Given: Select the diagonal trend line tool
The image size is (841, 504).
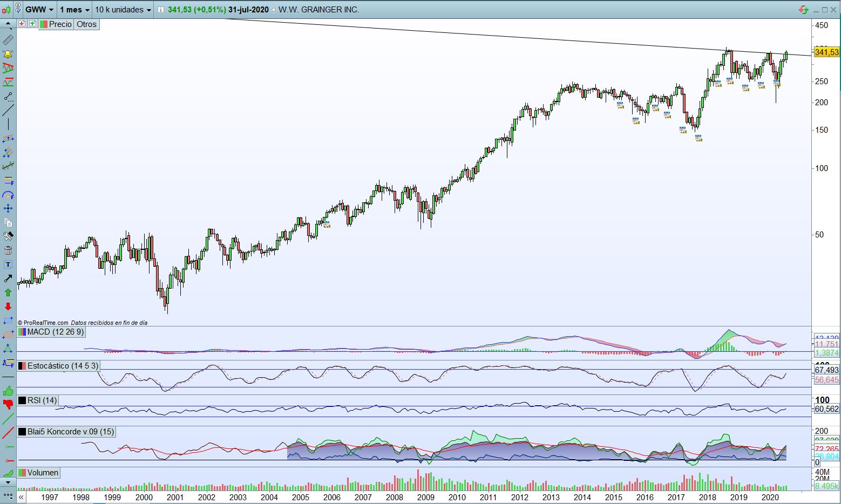Looking at the screenshot, I should pyautogui.click(x=8, y=111).
